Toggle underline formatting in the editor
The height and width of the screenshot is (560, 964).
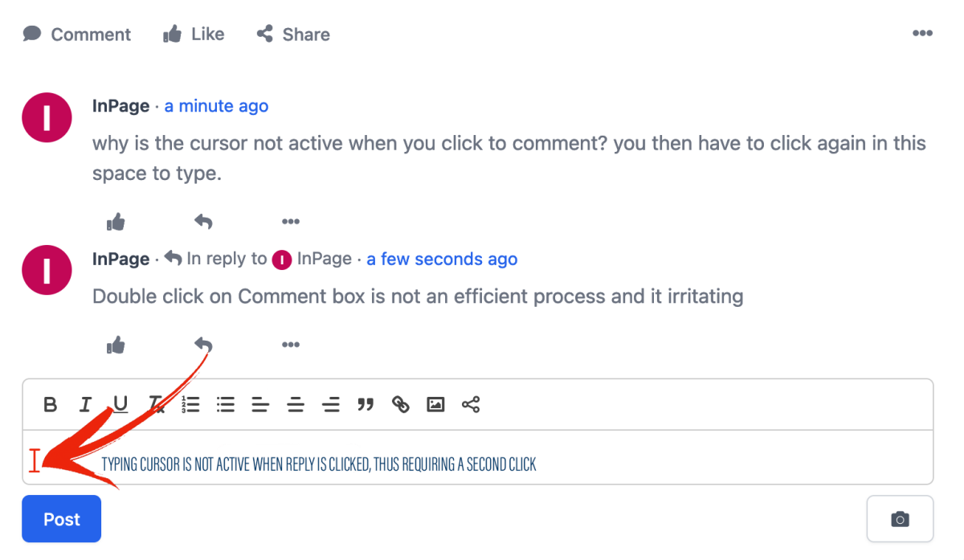click(x=120, y=404)
